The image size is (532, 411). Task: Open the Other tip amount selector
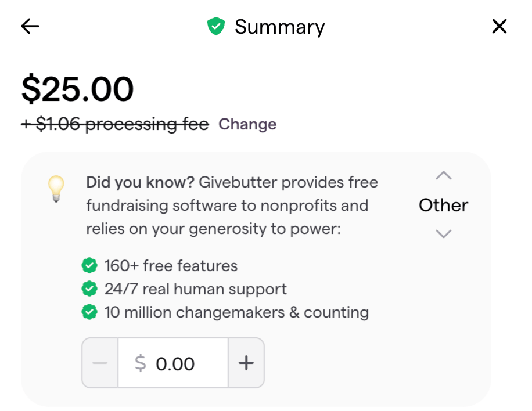tap(443, 205)
